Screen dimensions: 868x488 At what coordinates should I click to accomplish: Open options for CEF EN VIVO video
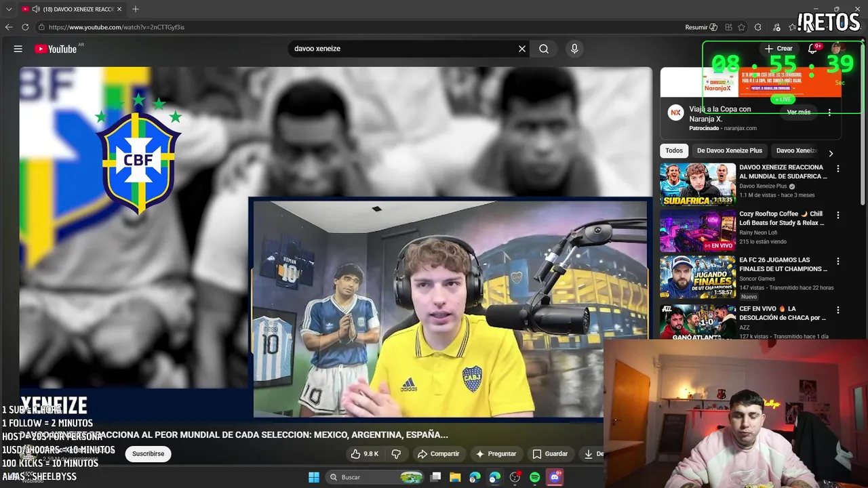coord(837,310)
